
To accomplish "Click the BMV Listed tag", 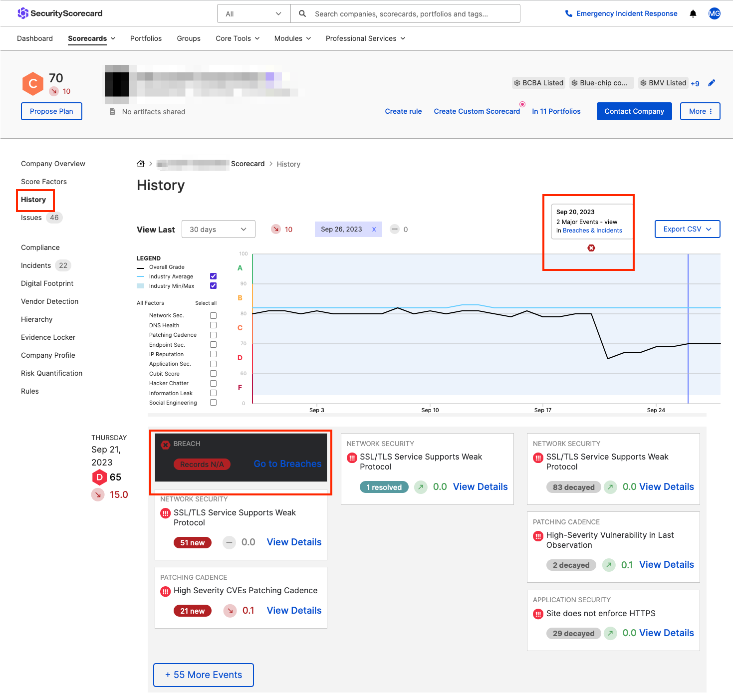I will tap(664, 83).
